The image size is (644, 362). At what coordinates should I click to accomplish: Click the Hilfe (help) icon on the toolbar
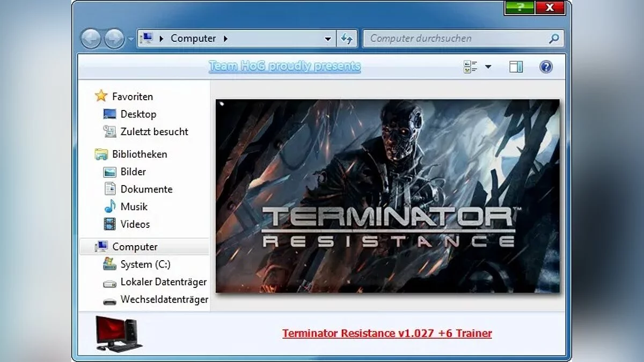[546, 66]
